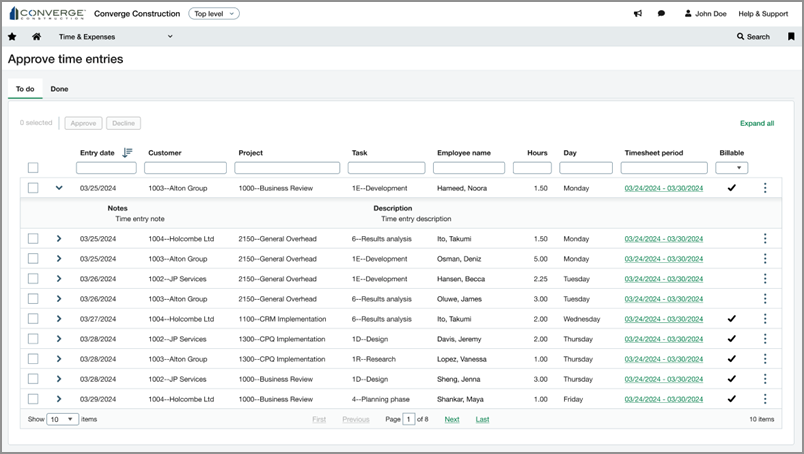Image resolution: width=804 pixels, height=454 pixels.
Task: Open the chat bubble icon
Action: coord(662,14)
